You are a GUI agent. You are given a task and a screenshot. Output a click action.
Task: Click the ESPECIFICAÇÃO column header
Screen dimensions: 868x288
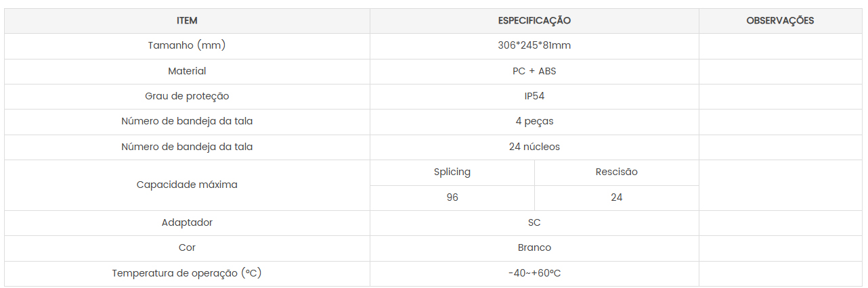point(534,21)
